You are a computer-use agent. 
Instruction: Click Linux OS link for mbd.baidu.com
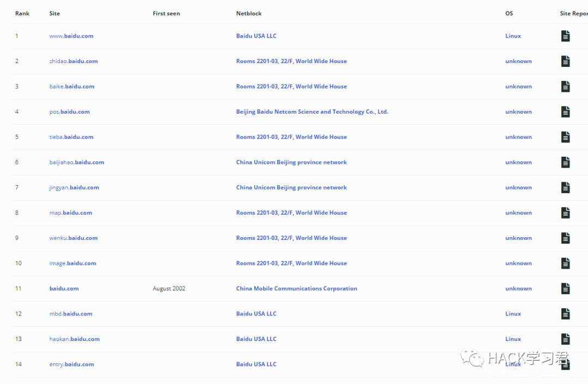pyautogui.click(x=513, y=314)
